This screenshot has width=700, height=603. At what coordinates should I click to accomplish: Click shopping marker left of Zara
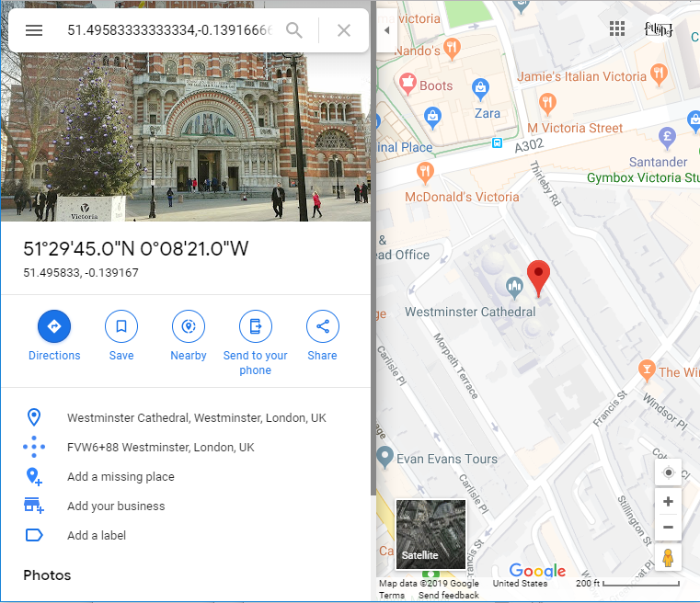click(x=432, y=117)
